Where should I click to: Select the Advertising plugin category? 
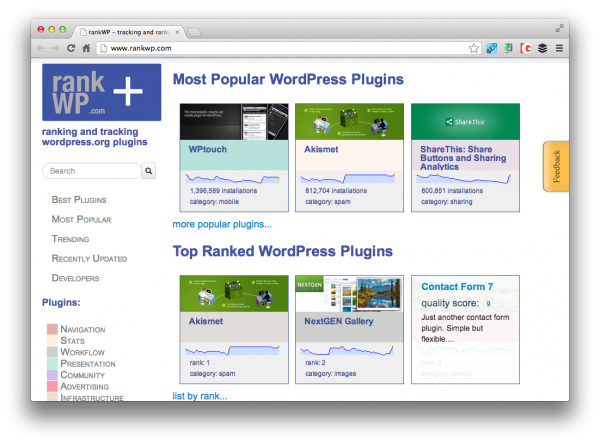point(85,387)
